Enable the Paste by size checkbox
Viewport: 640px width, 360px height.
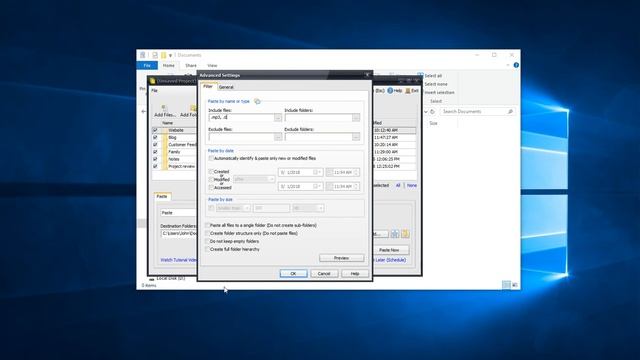[211, 208]
